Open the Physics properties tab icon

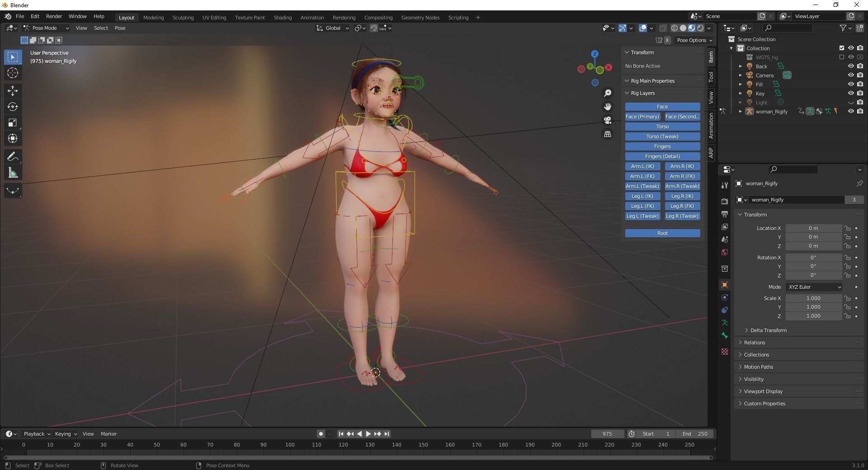coord(725,297)
